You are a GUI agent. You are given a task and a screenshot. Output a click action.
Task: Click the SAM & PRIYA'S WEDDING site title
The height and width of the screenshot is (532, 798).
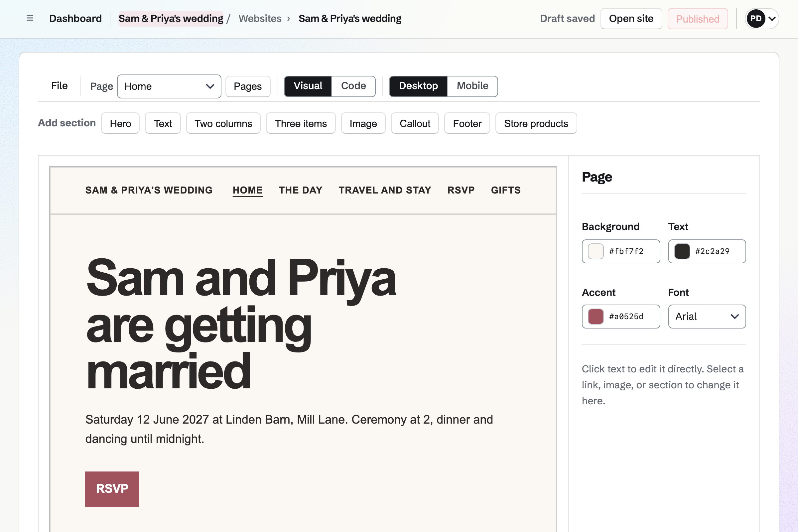(x=149, y=190)
